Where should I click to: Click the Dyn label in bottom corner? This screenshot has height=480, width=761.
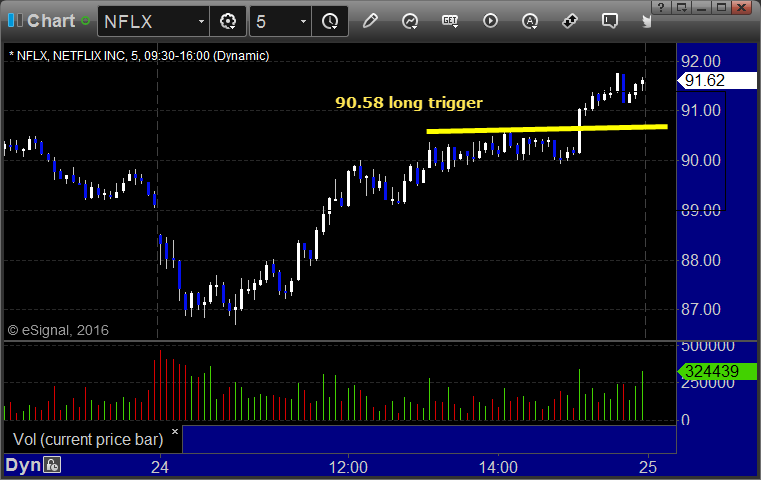[x=23, y=465]
